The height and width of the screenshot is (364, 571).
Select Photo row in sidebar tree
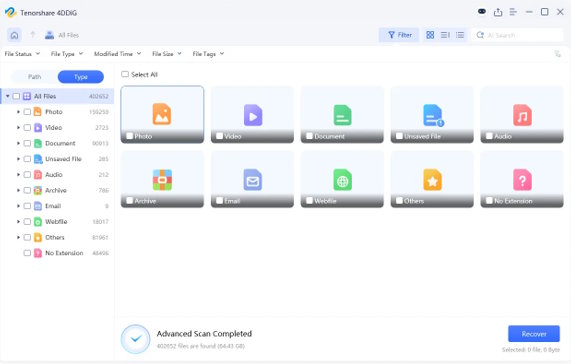coord(58,112)
